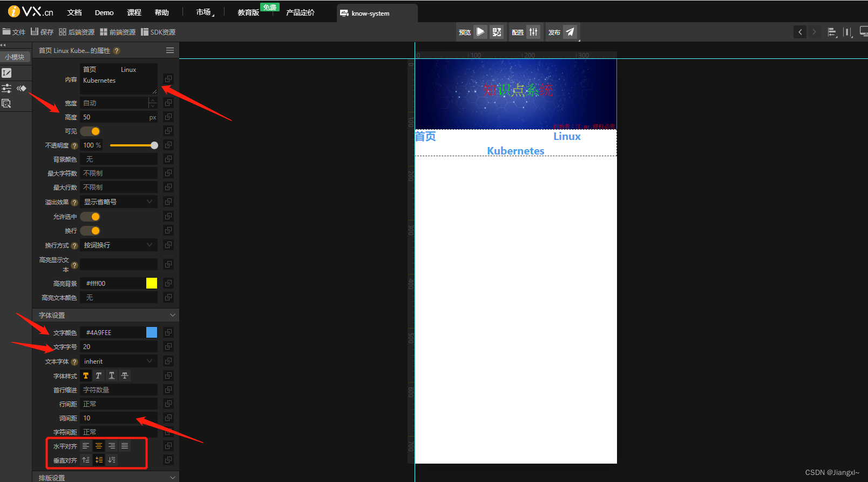Image resolution: width=868 pixels, height=482 pixels.
Task: Toggle strikethrough font style
Action: coord(125,376)
